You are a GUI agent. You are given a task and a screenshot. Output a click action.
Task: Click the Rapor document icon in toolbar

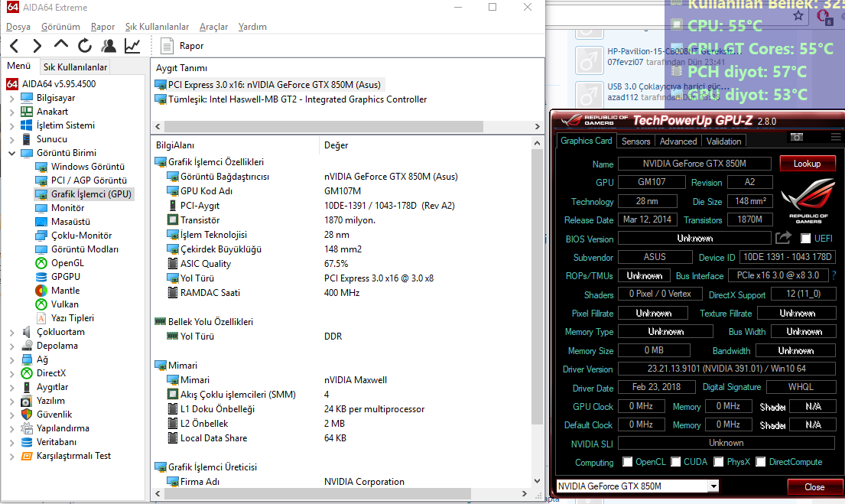(167, 47)
